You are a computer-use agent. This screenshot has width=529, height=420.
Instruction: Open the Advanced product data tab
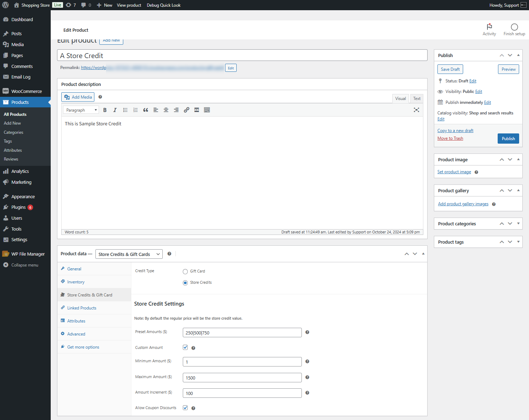[94, 334]
